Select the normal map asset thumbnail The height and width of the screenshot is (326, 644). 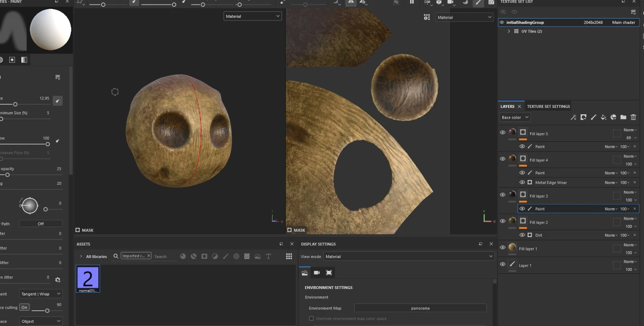(x=88, y=279)
